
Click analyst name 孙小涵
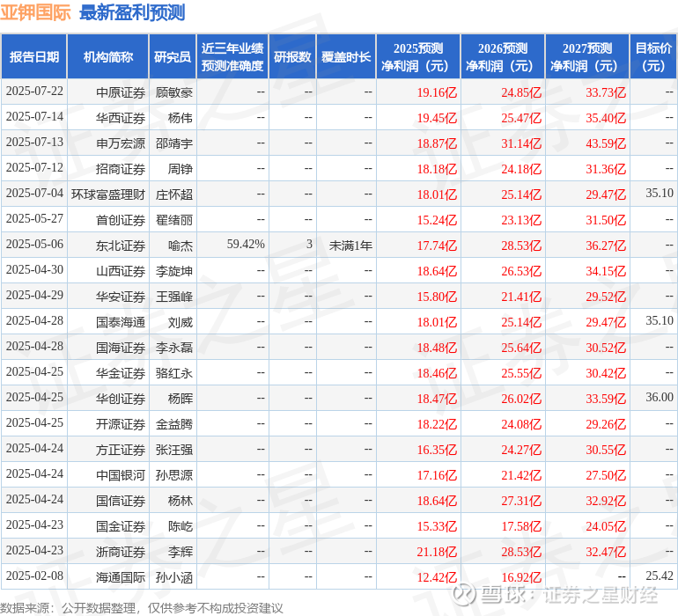[173, 577]
